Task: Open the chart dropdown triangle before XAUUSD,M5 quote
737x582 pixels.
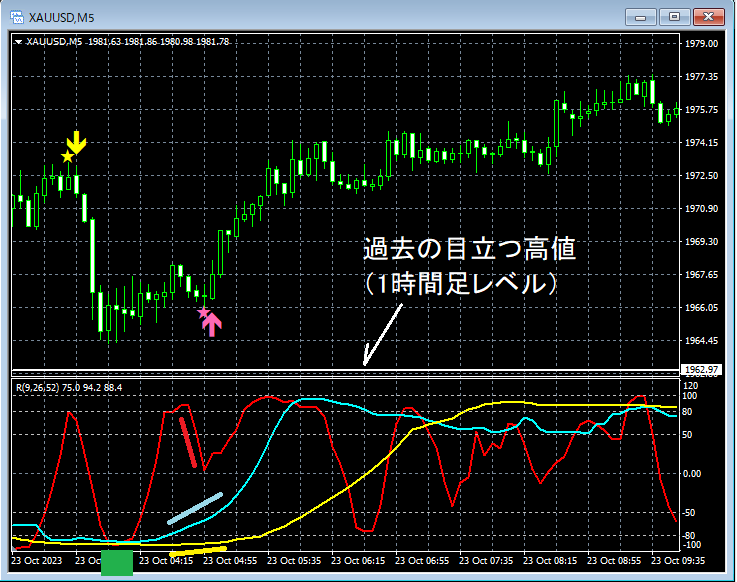Action: 18,42
